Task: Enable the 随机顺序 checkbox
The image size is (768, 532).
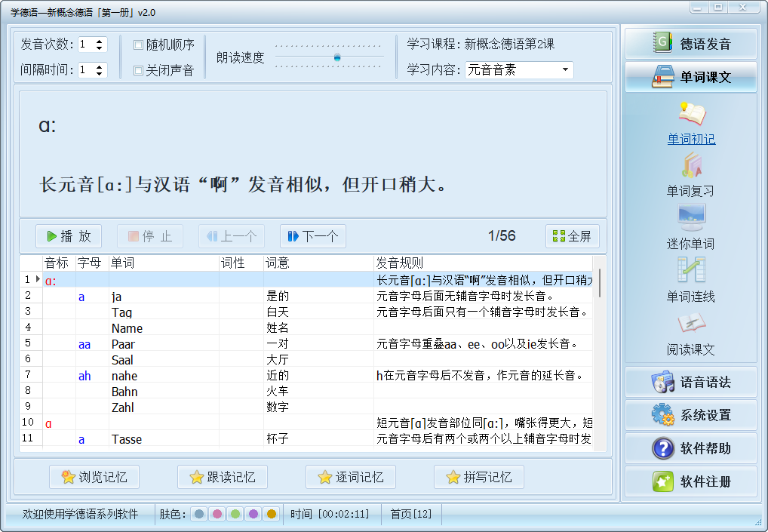Action: coord(139,45)
